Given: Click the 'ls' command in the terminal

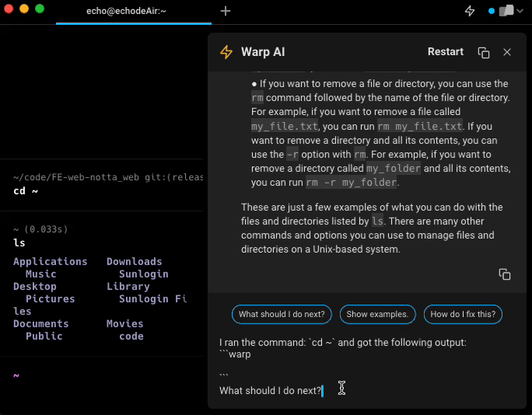Looking at the screenshot, I should pyautogui.click(x=19, y=242).
